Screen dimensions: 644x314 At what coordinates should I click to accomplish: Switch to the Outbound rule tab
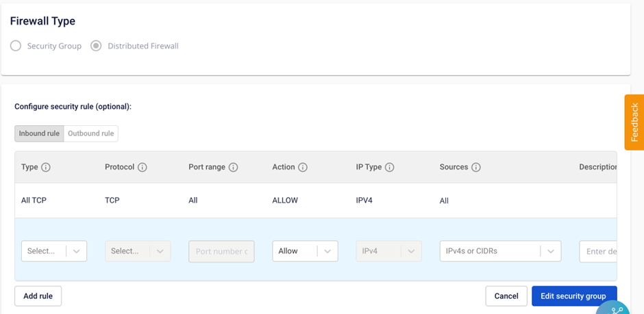pos(90,133)
